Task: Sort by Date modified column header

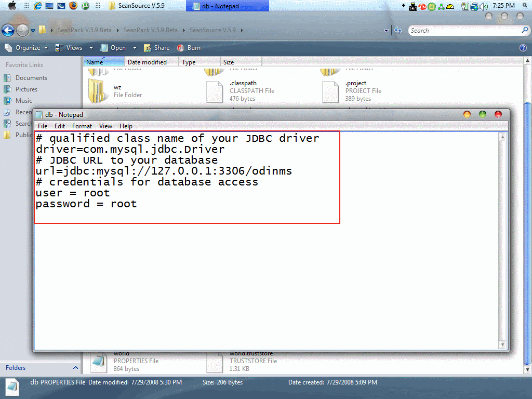Action: pyautogui.click(x=151, y=62)
